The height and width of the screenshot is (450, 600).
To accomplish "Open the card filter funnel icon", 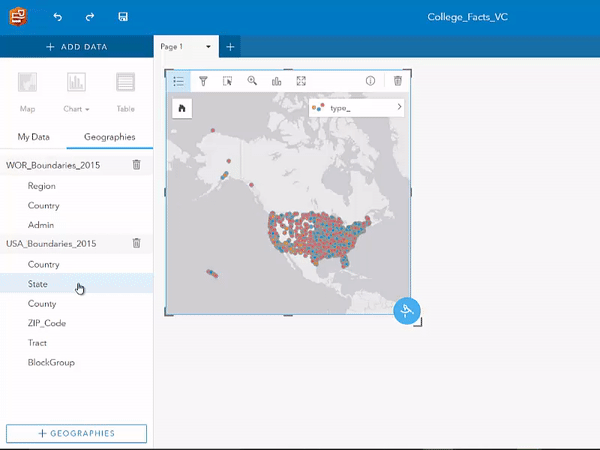I will coord(203,81).
